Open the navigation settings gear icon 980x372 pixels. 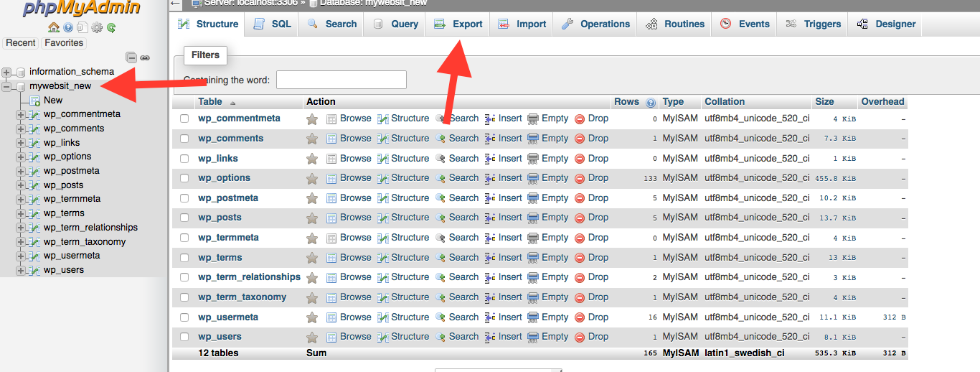click(97, 28)
